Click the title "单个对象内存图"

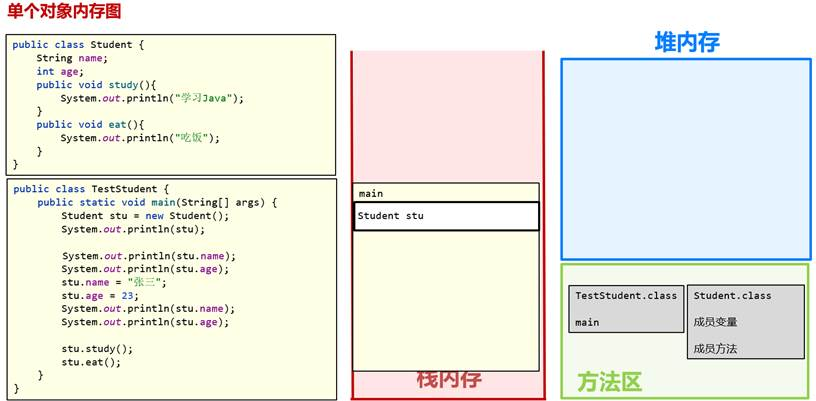pyautogui.click(x=64, y=10)
